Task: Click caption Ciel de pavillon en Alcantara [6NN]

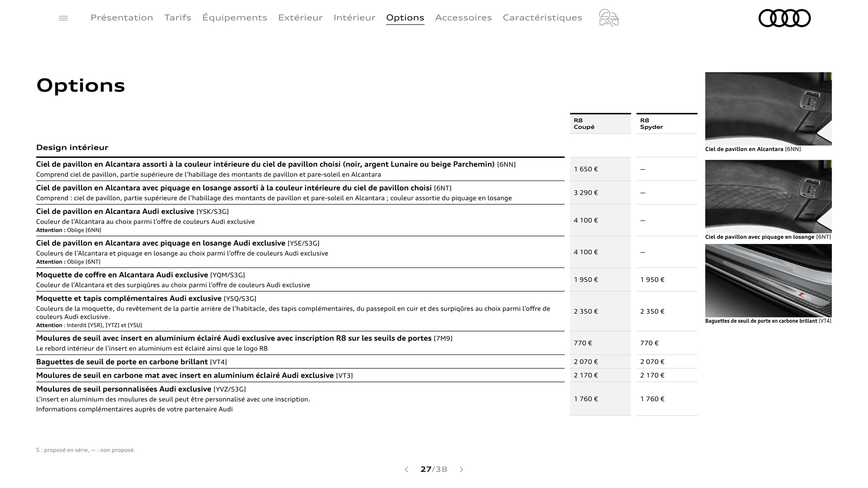Action: coord(753,149)
